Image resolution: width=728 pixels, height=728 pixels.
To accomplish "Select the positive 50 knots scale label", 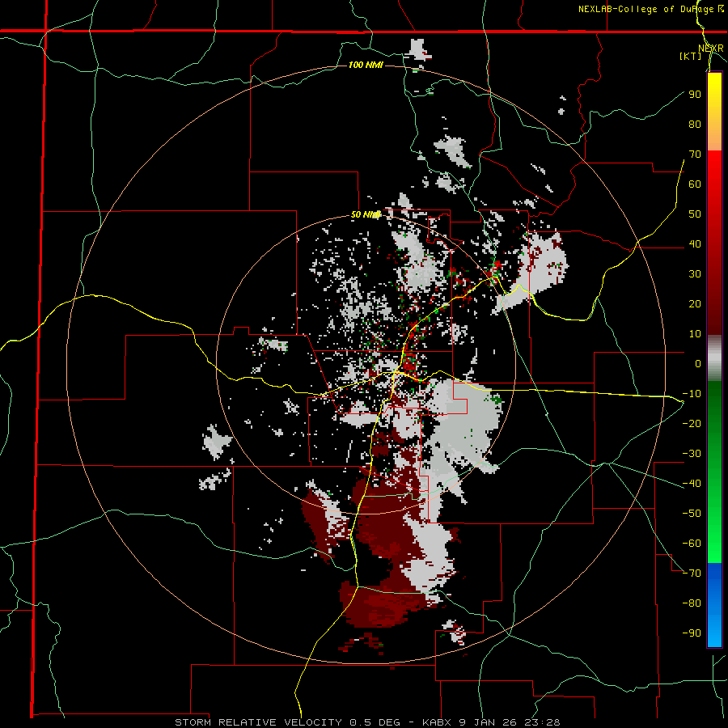I will 695,214.
